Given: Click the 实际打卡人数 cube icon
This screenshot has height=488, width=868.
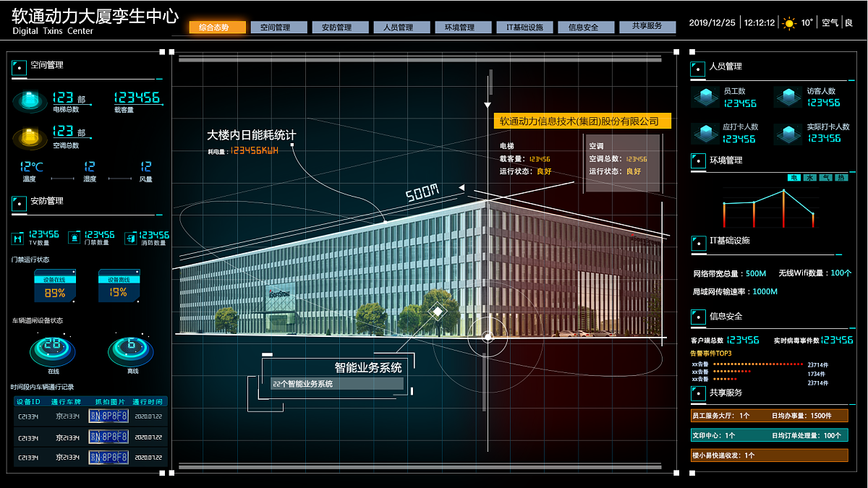Looking at the screenshot, I should coord(788,133).
